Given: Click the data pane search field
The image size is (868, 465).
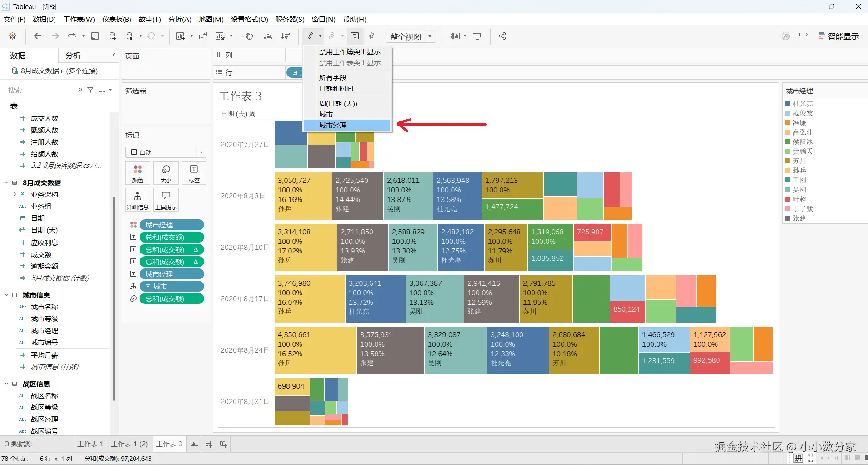Looking at the screenshot, I should pyautogui.click(x=45, y=90).
